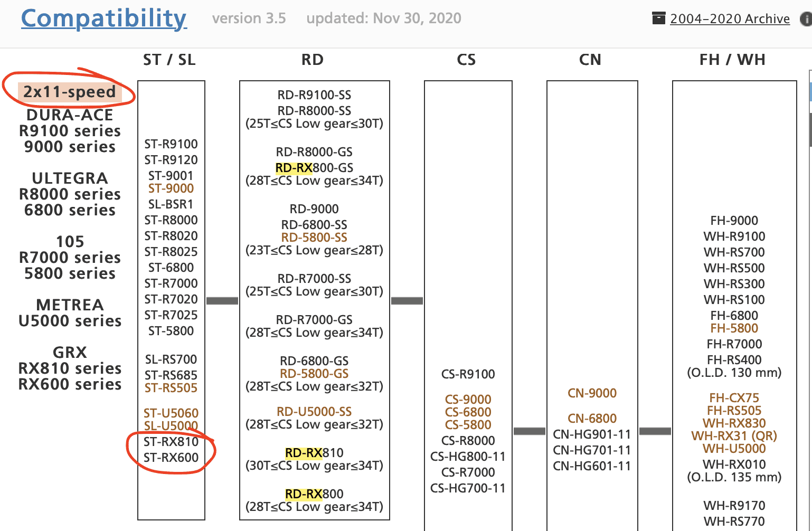The height and width of the screenshot is (531, 812).
Task: Click the 'ST-5800' entry
Action: (171, 331)
